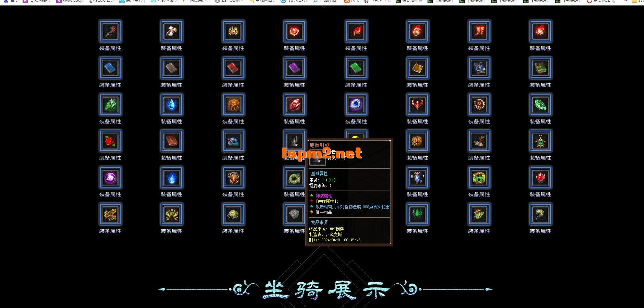Image resolution: width=644 pixels, height=308 pixels.
Task: Click the 唯一物品 line in tooltip
Action: tap(324, 213)
